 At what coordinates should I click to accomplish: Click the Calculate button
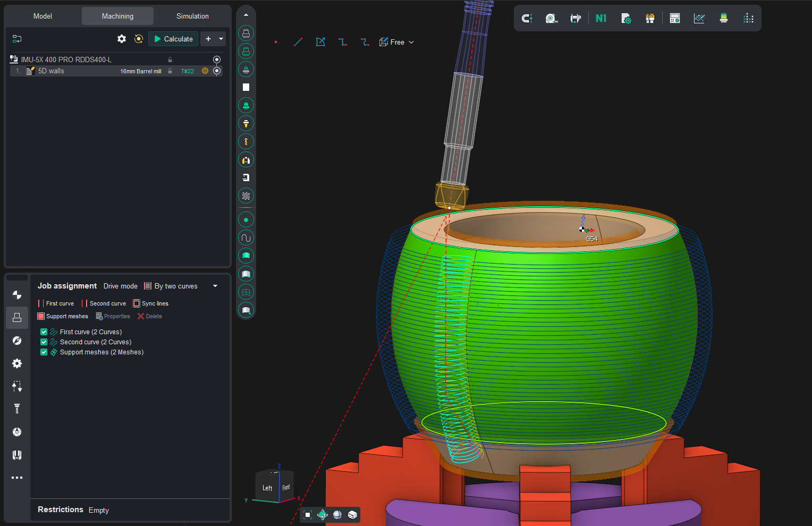[x=173, y=39]
